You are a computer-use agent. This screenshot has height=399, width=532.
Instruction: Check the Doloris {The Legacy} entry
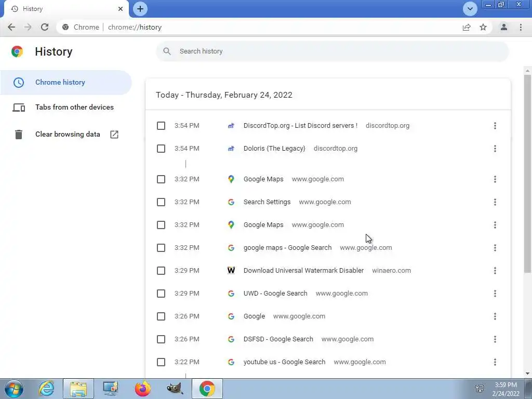(x=161, y=149)
